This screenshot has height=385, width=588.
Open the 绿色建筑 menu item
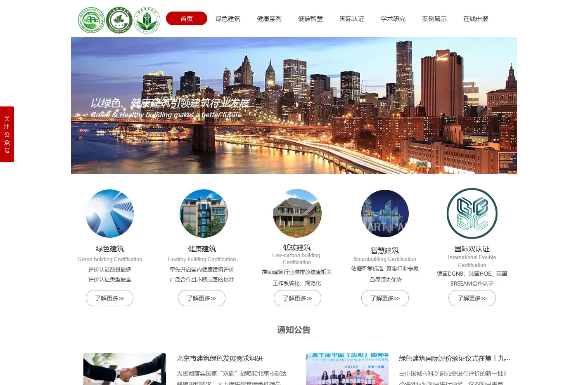click(228, 19)
